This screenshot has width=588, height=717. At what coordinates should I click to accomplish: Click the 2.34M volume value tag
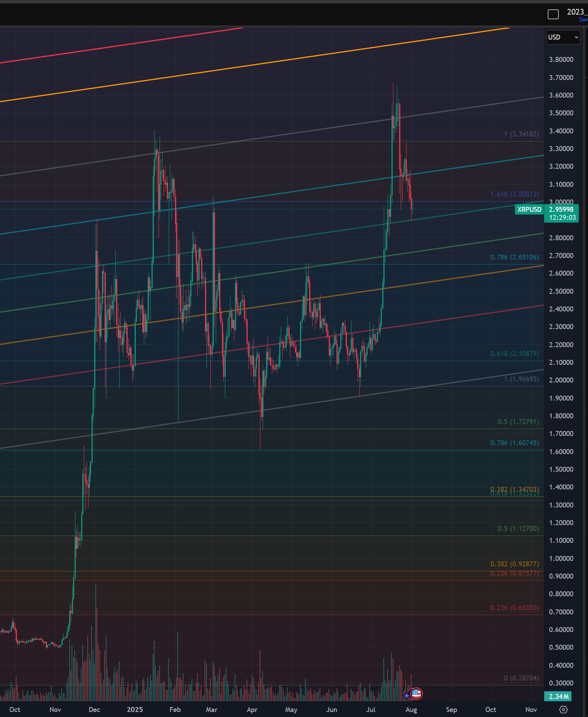point(558,696)
